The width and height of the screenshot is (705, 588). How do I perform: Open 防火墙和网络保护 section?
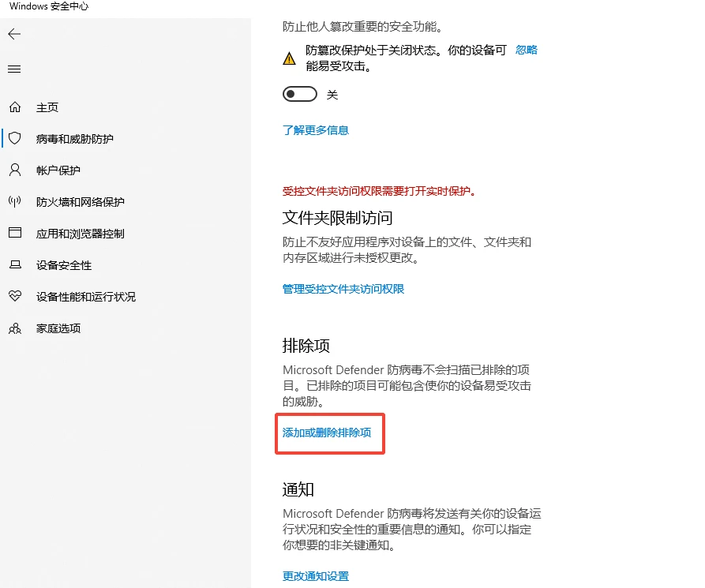pyautogui.click(x=80, y=202)
